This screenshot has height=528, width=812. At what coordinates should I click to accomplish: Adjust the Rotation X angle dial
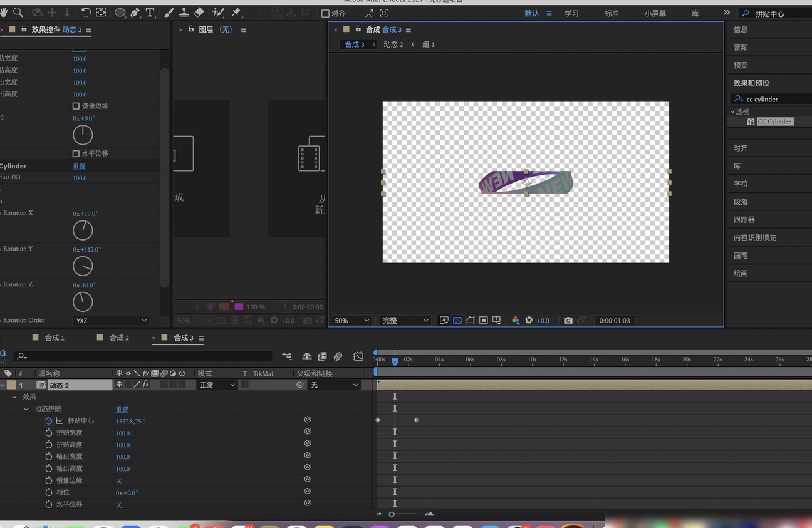pyautogui.click(x=83, y=230)
